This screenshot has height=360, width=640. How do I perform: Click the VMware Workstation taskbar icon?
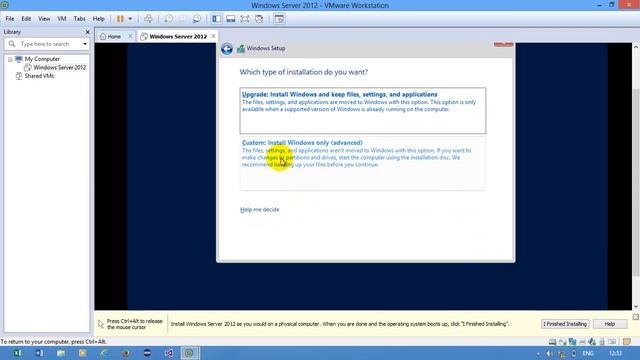190,353
